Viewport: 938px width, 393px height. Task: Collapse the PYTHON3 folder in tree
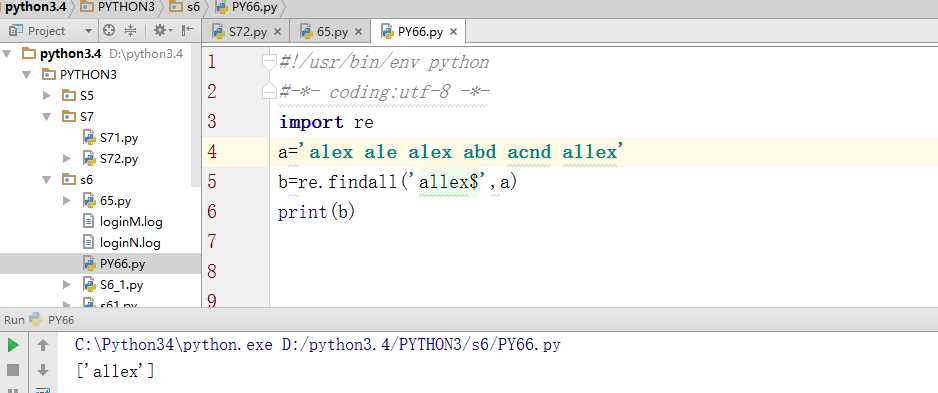pyautogui.click(x=26, y=75)
